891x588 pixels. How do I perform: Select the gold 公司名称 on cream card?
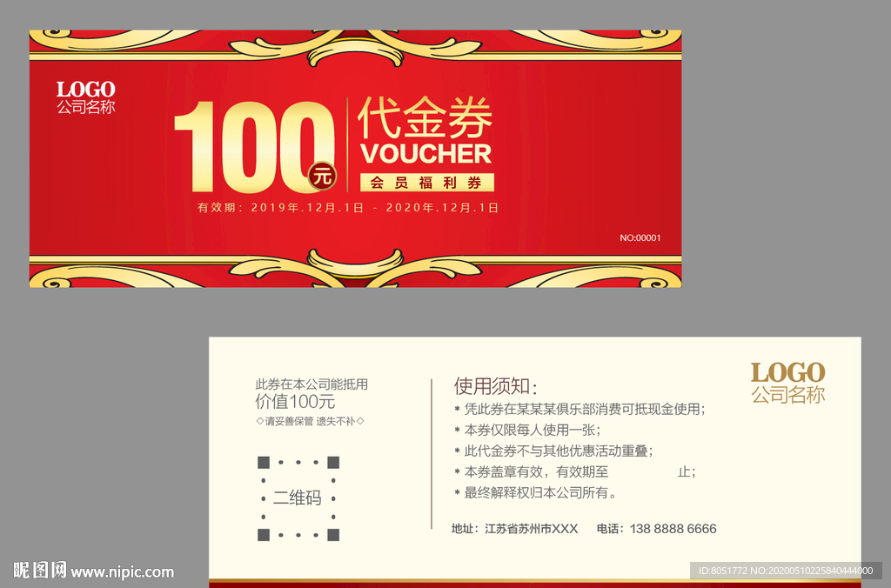[787, 395]
